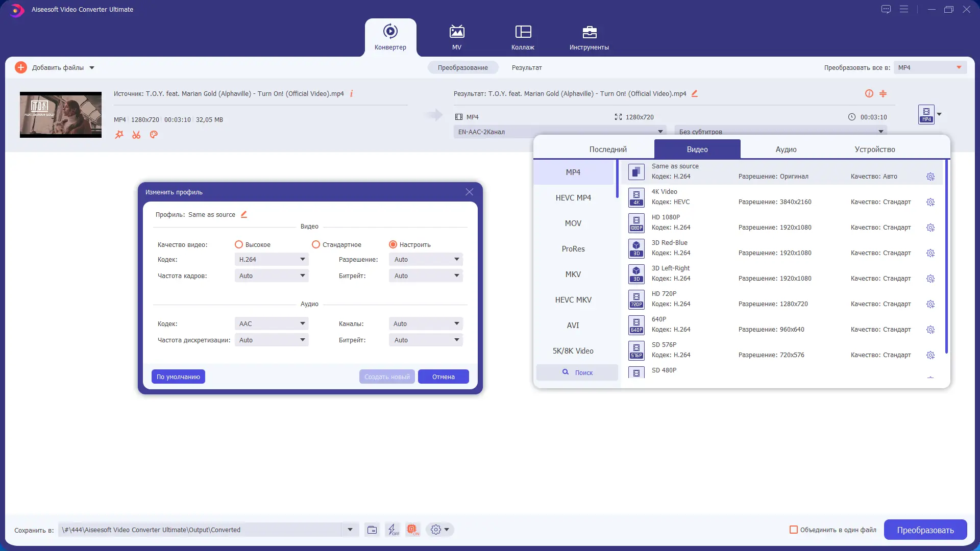
Task: Open the output folder icon in bottom bar
Action: [x=372, y=530]
